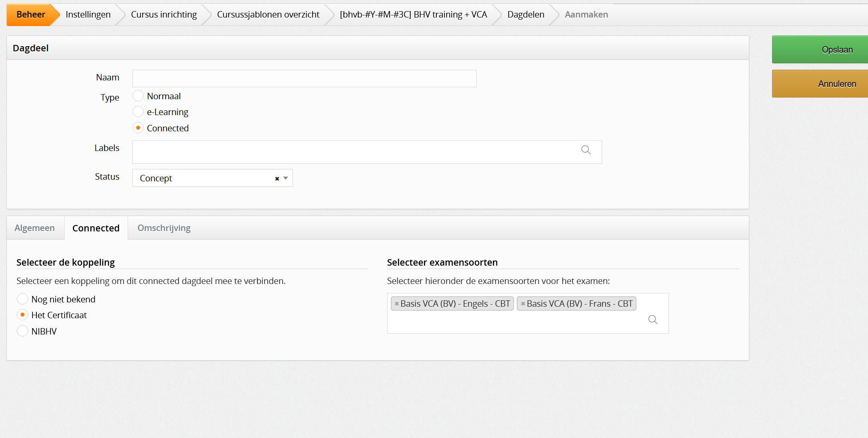The image size is (868, 438).
Task: Select the Connected type radio button
Action: pos(138,127)
